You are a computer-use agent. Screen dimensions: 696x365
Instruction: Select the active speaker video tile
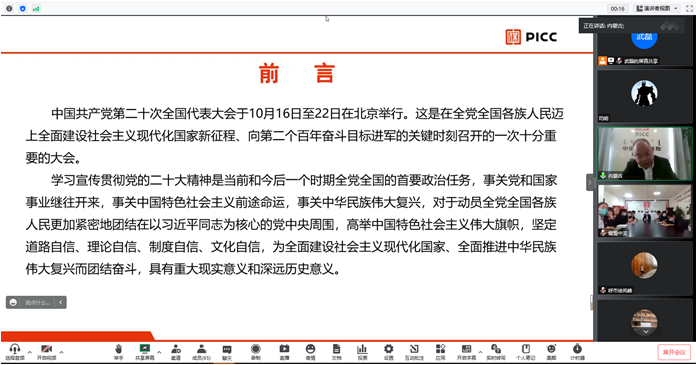point(645,154)
